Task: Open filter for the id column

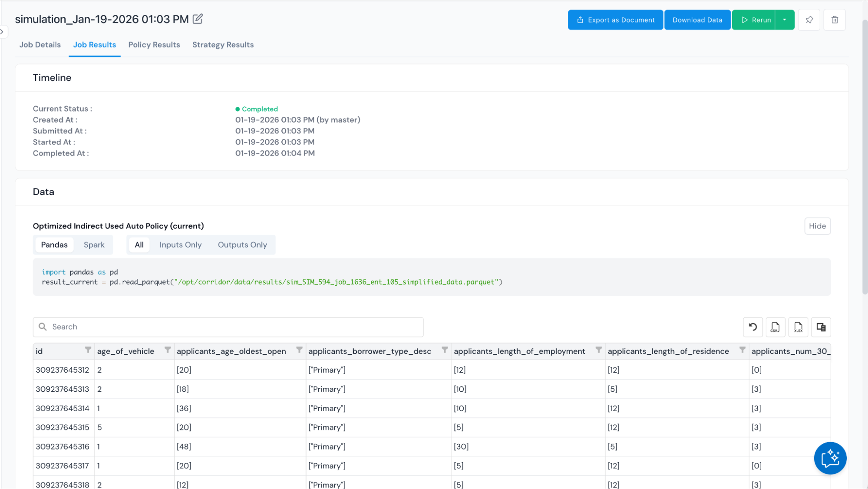Action: click(x=88, y=350)
